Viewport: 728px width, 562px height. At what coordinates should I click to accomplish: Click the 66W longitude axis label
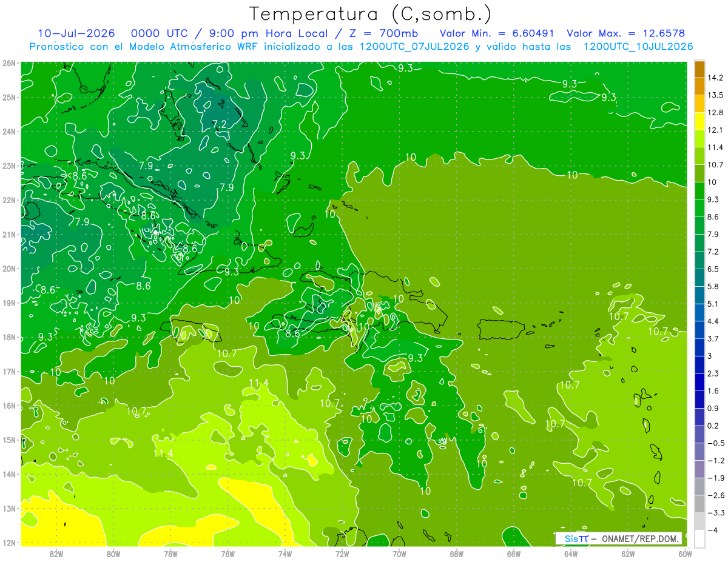click(x=513, y=554)
